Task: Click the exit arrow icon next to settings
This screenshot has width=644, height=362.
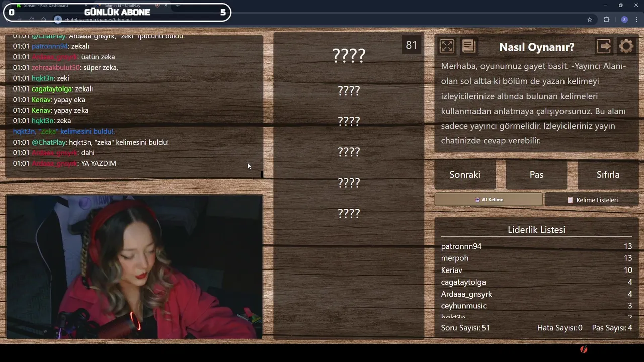Action: 604,46
